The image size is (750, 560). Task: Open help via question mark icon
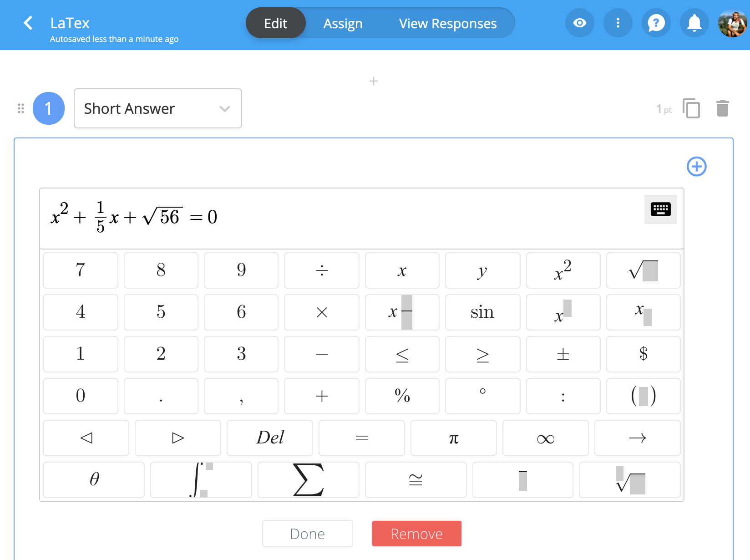tap(656, 23)
